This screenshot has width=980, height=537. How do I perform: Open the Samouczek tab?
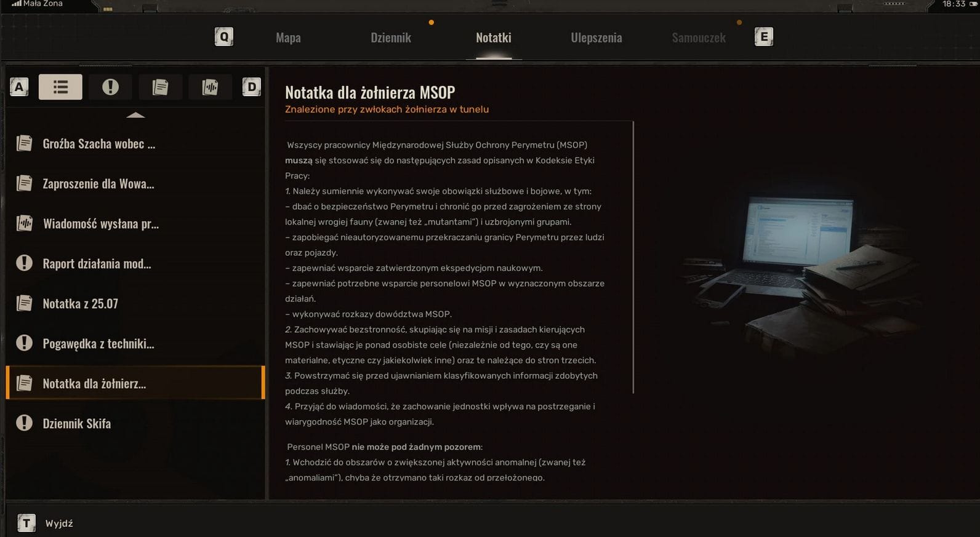coord(699,38)
